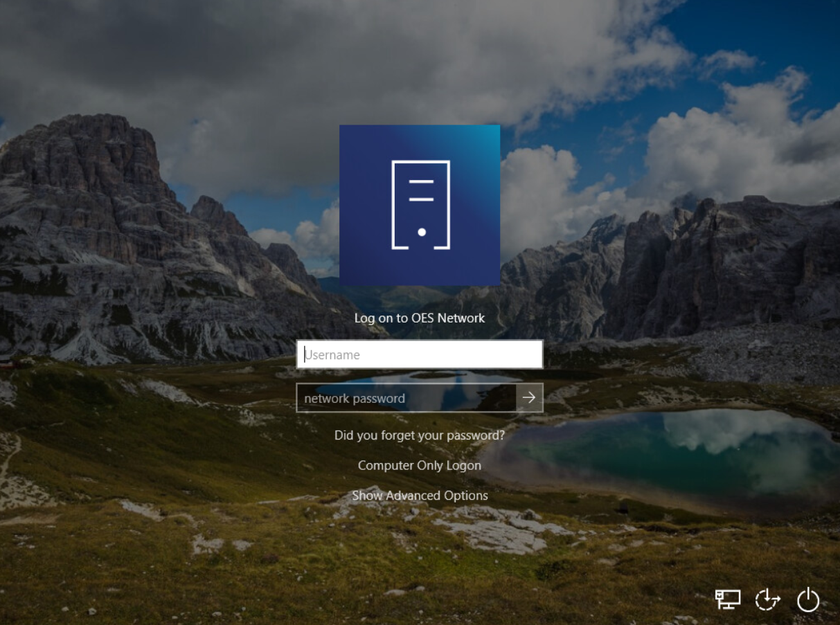Expand Show Advanced Options
Viewport: 840px width, 625px height.
420,496
